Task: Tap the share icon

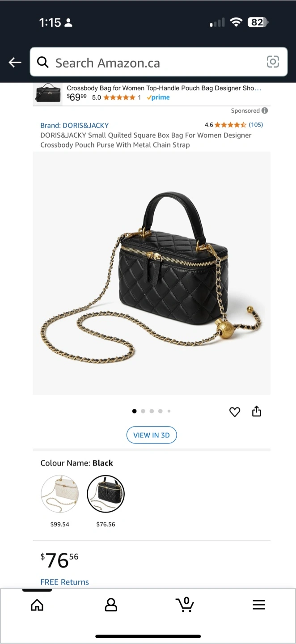Action: pyautogui.click(x=256, y=411)
